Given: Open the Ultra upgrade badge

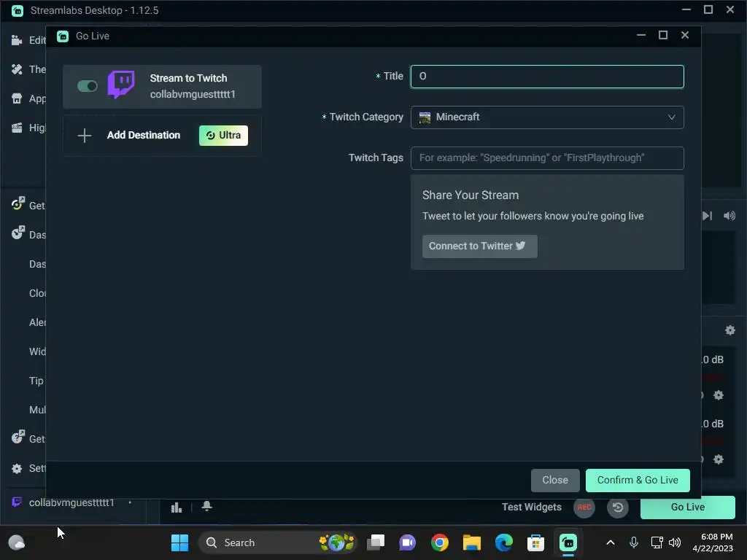Looking at the screenshot, I should 223,135.
